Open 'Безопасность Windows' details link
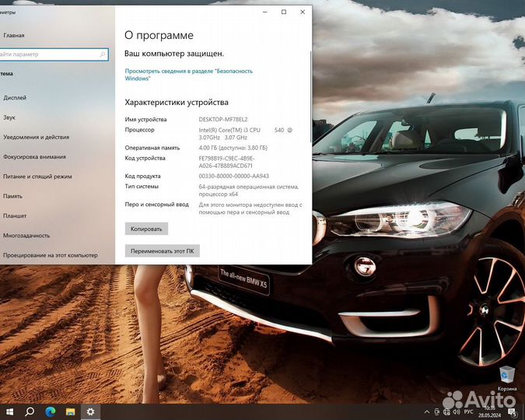Screen dimensions: 525x420 click(x=188, y=75)
